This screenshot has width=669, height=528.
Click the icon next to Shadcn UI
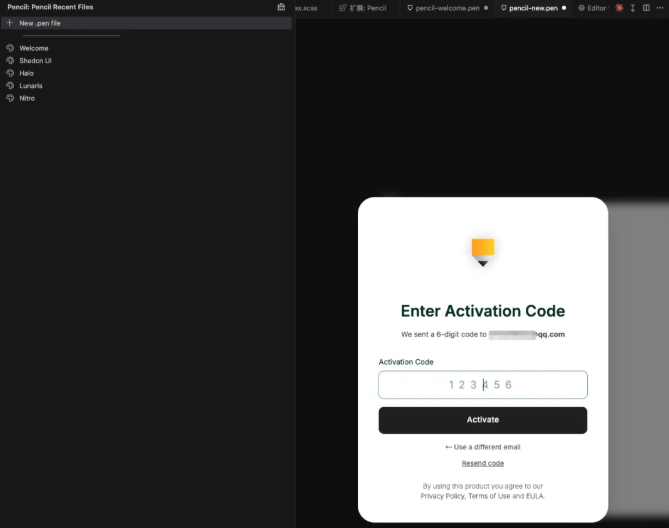[x=10, y=61]
